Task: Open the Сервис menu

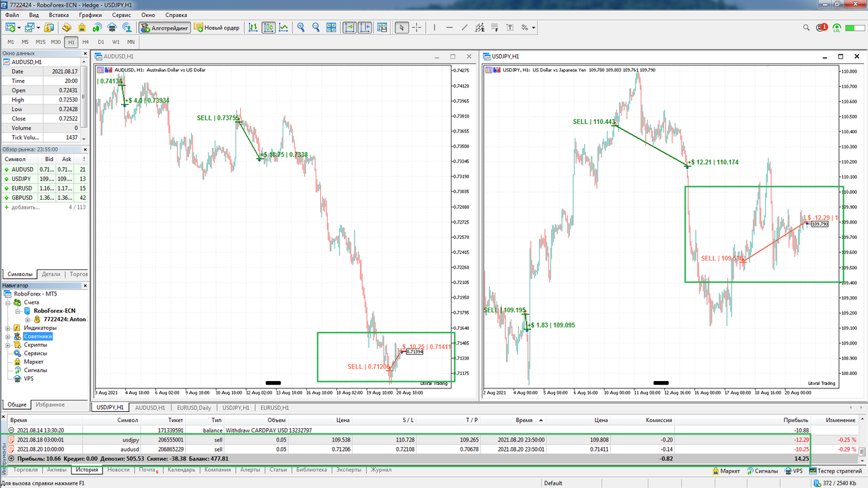Action: pos(122,14)
